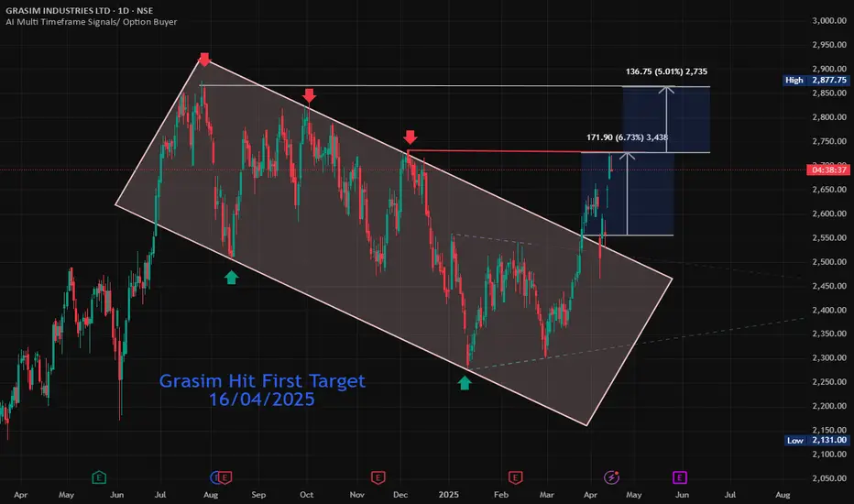Click the 2025 label on time axis

coord(449,495)
